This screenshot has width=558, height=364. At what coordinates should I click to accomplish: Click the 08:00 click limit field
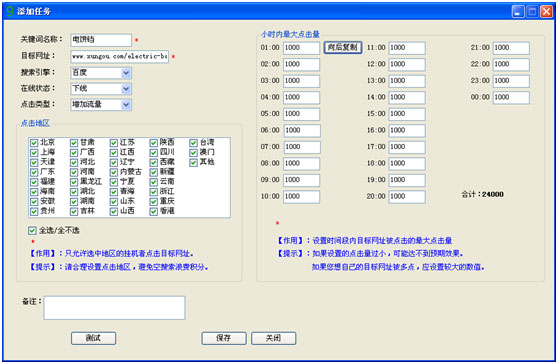pyautogui.click(x=301, y=164)
